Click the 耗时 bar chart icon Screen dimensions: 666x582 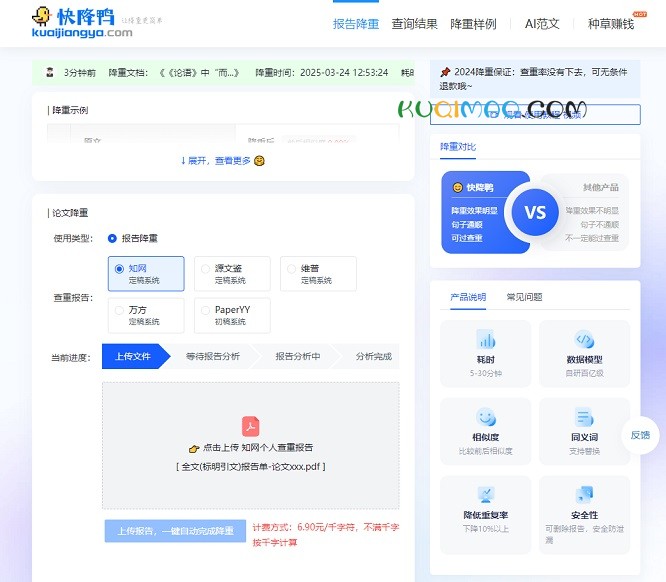(486, 339)
